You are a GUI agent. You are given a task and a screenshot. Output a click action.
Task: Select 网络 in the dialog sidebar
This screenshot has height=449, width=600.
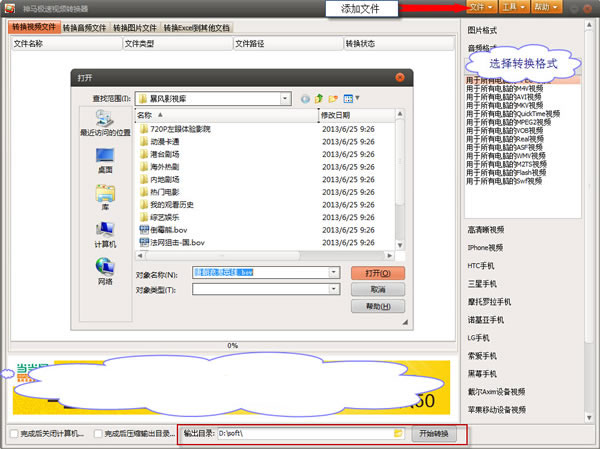(105, 272)
